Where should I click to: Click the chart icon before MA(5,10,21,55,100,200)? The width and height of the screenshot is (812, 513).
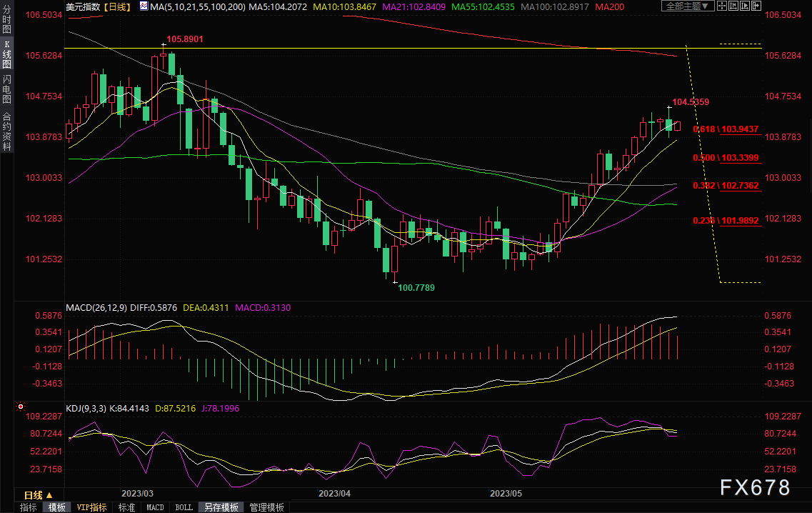(x=144, y=6)
